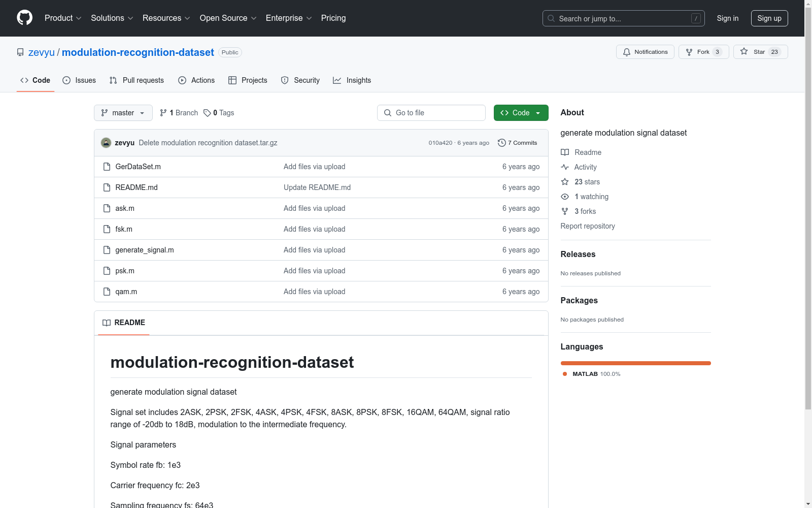Click the Search or jump to field
The image size is (812, 508).
[623, 18]
